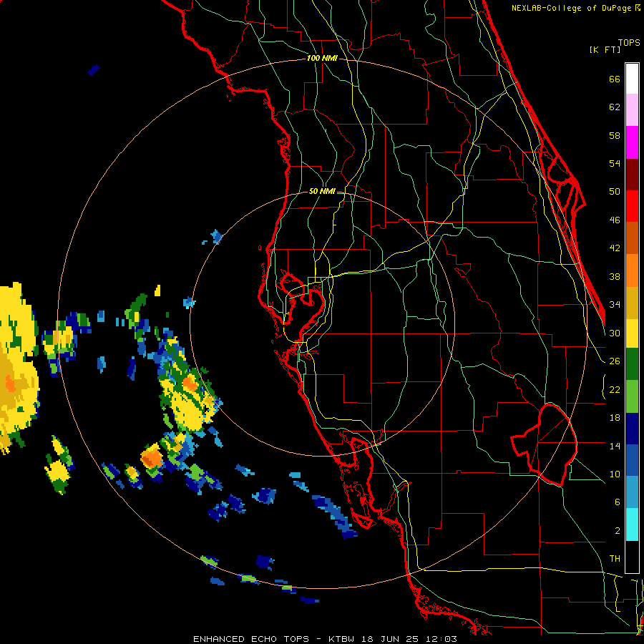The image size is (644, 644).
Task: Click the 'ENHANCED ECHO TOPS' product title
Action: click(251, 639)
